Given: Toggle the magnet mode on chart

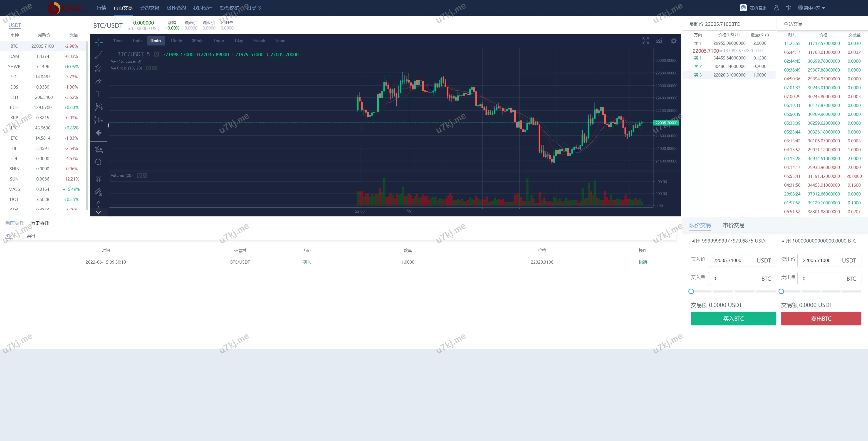Looking at the screenshot, I should click(x=98, y=179).
